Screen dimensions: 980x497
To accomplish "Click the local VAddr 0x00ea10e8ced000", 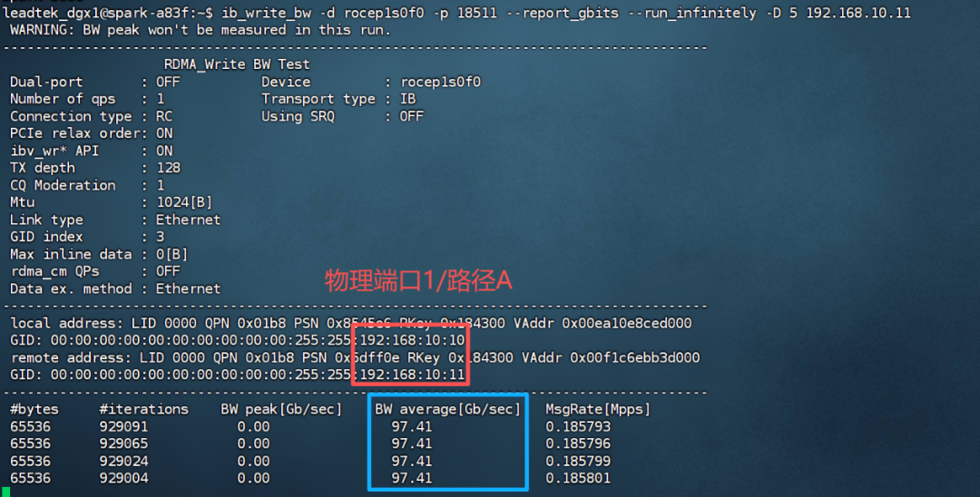I will tap(627, 323).
